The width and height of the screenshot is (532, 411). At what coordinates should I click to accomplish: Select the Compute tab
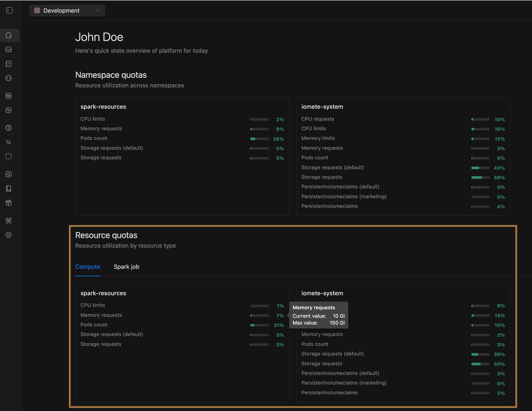click(87, 267)
